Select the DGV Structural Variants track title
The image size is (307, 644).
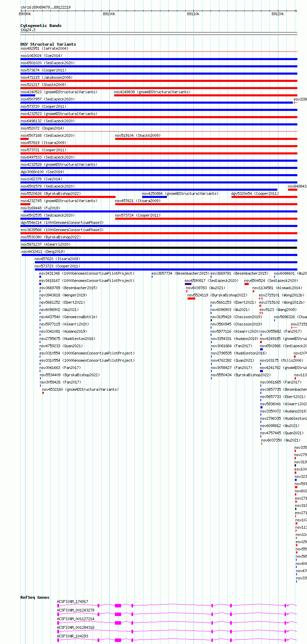click(48, 44)
